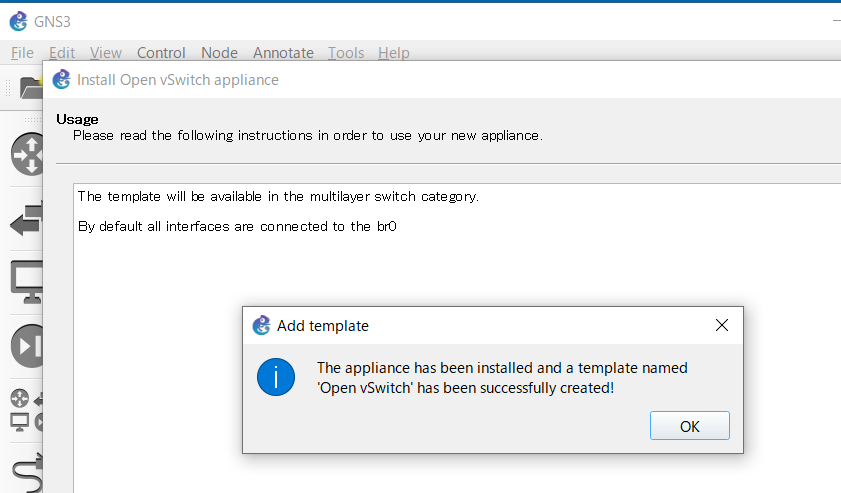Close the Add template dialog
Viewport: 841px width, 493px height.
722,325
